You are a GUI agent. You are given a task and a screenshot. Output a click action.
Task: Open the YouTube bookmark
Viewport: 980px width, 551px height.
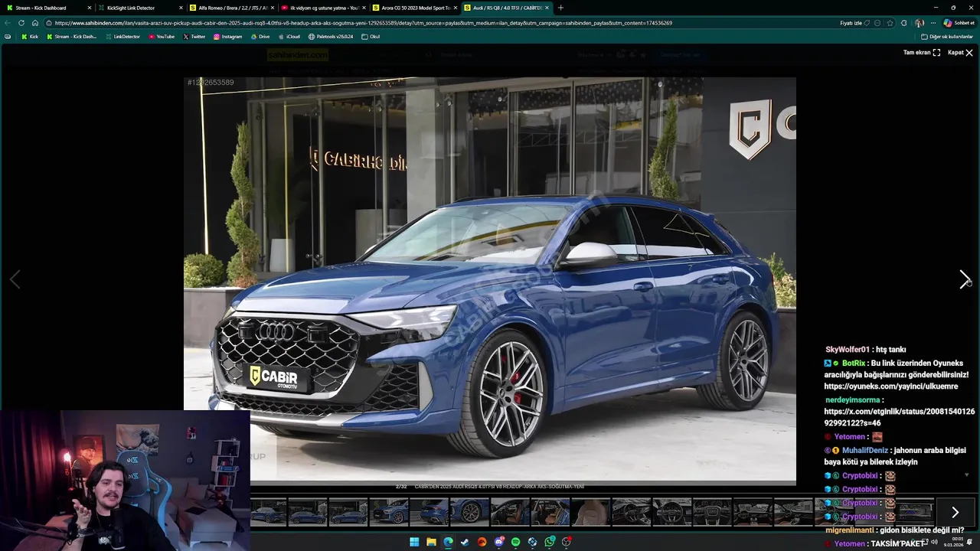pyautogui.click(x=162, y=37)
